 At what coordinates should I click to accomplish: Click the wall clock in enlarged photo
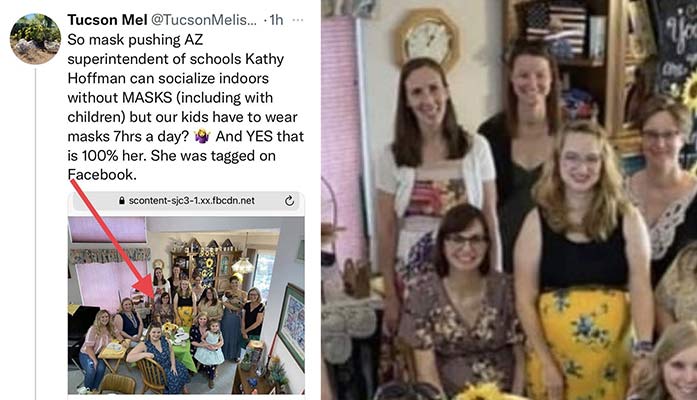pos(427,39)
